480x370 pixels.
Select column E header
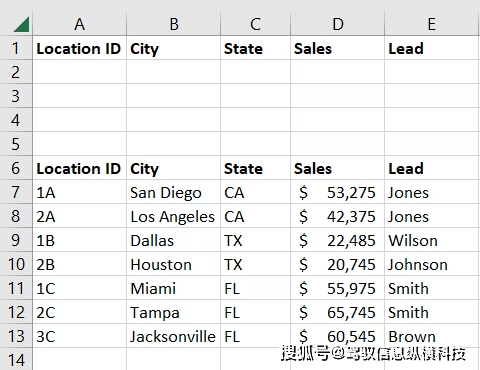click(432, 24)
